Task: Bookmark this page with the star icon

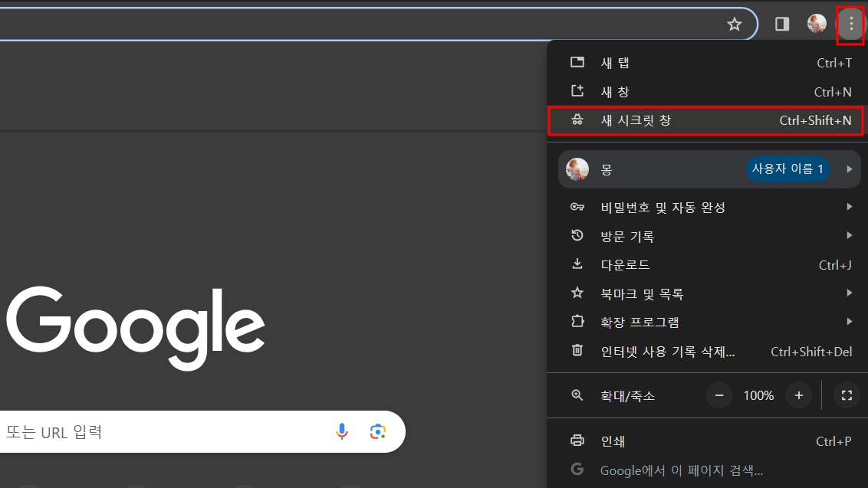Action: [734, 25]
